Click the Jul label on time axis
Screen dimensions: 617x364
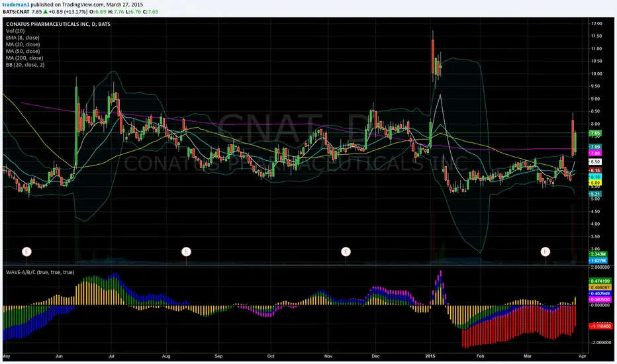(x=111, y=356)
